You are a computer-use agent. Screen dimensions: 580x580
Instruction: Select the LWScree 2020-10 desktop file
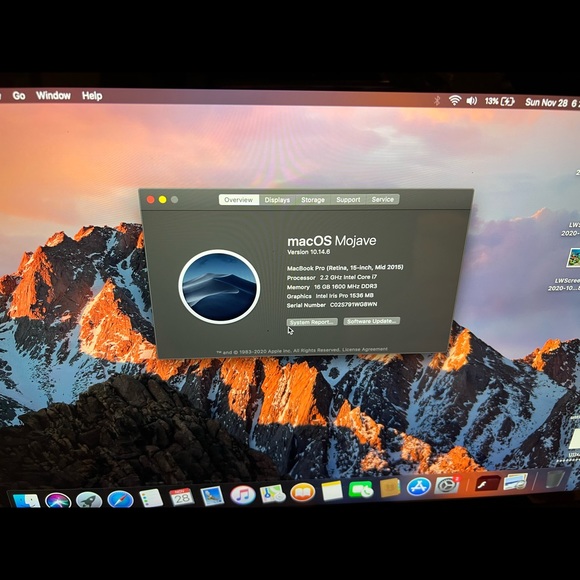[564, 285]
